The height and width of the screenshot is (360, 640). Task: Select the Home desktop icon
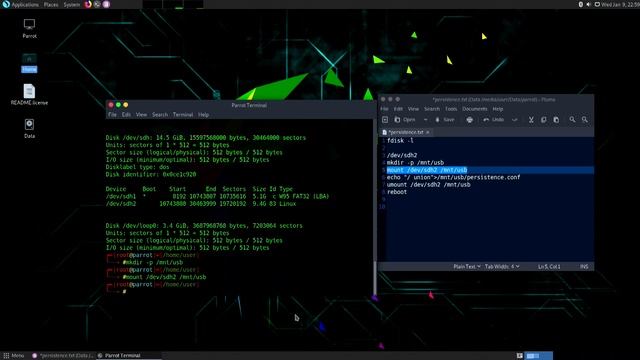click(x=29, y=62)
